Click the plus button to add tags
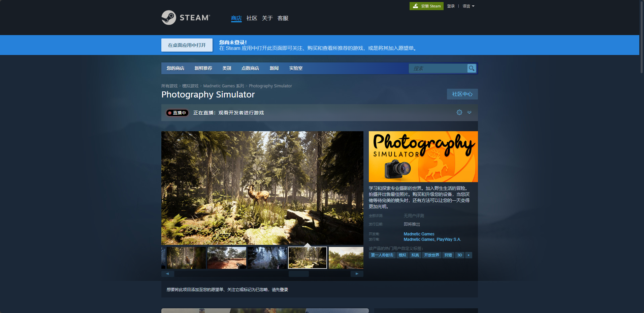The height and width of the screenshot is (313, 644). [469, 255]
